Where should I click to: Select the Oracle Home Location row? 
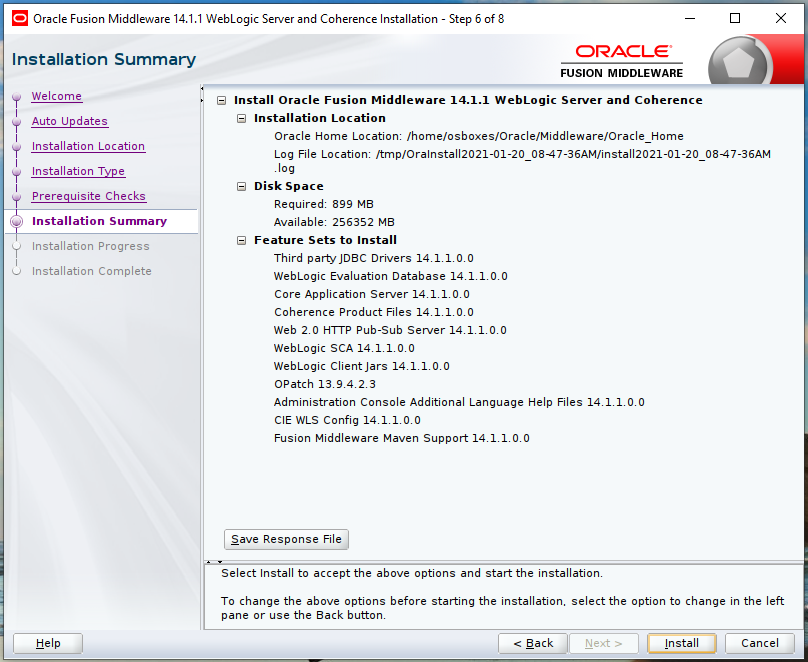[x=479, y=137]
